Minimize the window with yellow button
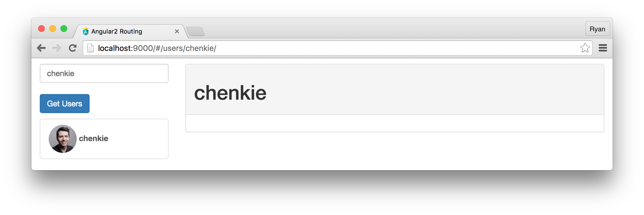This screenshot has height=215, width=644. 53,29
